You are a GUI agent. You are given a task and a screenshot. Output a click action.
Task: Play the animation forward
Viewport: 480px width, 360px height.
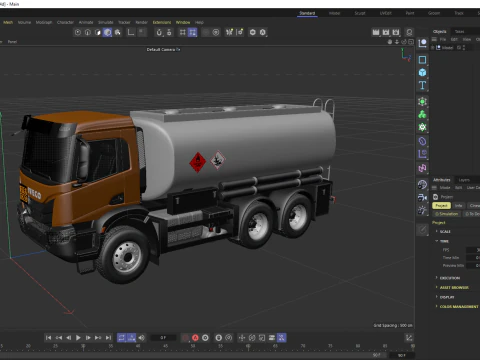pyautogui.click(x=78, y=338)
